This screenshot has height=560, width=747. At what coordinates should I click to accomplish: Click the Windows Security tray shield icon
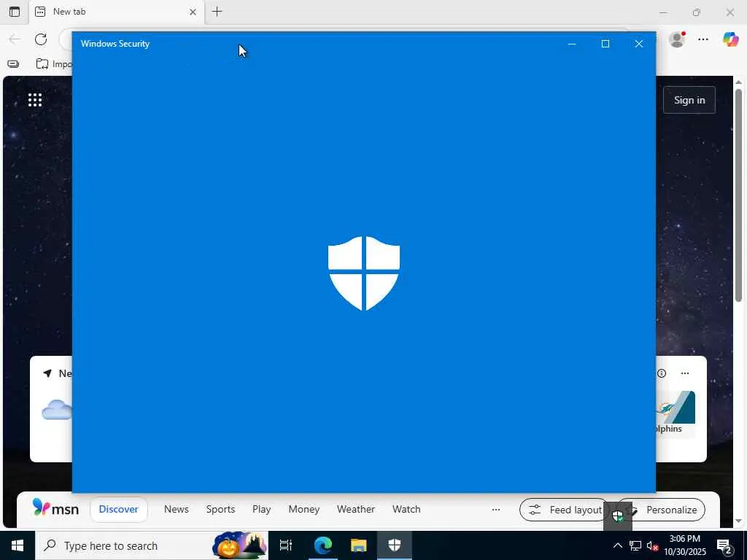pyautogui.click(x=617, y=516)
